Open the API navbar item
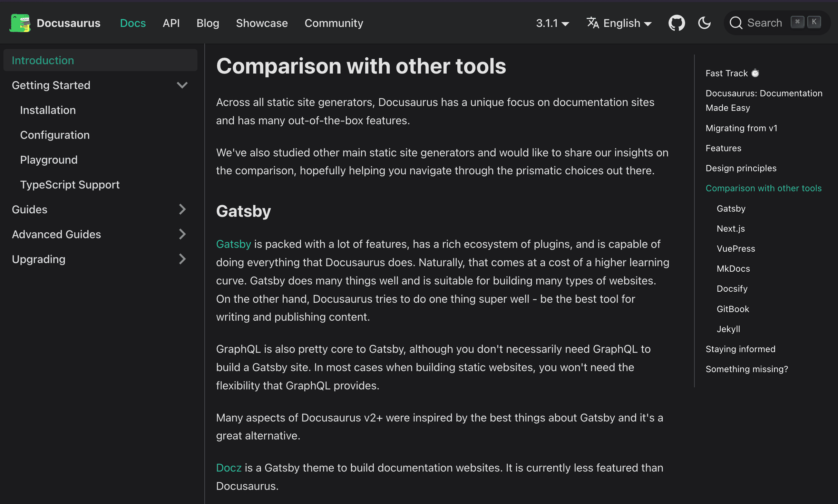 pos(171,23)
